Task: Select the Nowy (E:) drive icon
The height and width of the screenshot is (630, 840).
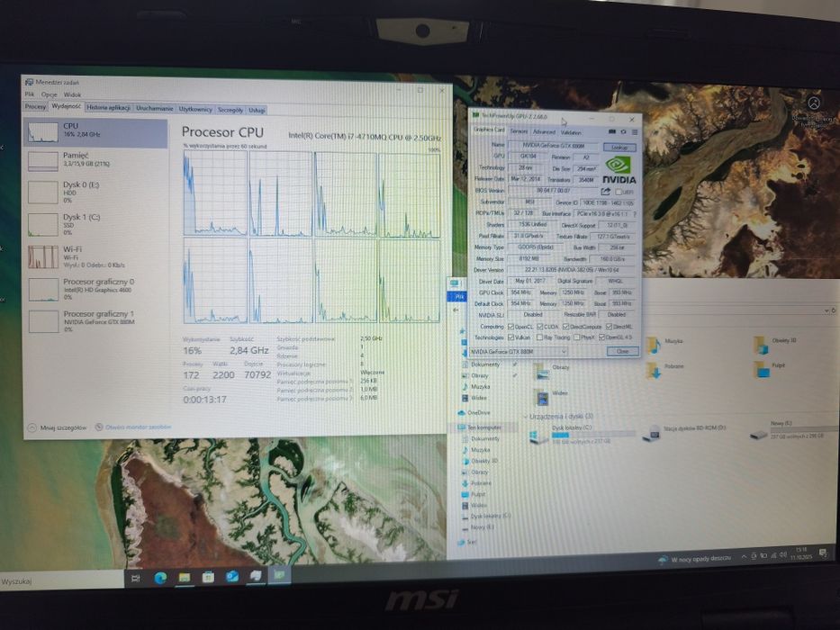Action: [759, 434]
